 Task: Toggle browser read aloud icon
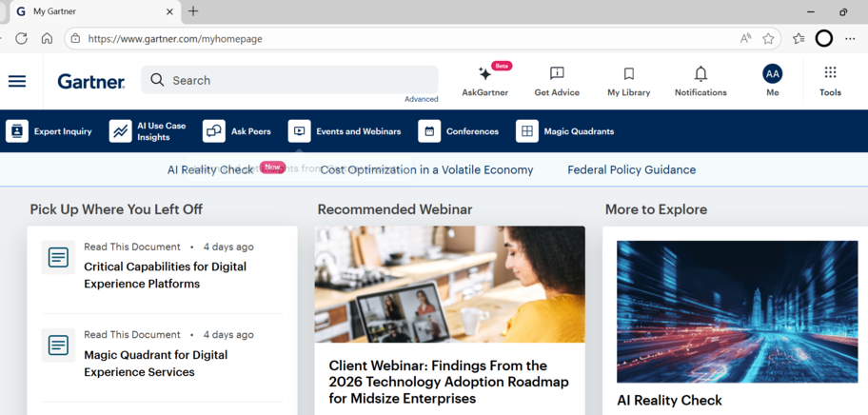745,38
